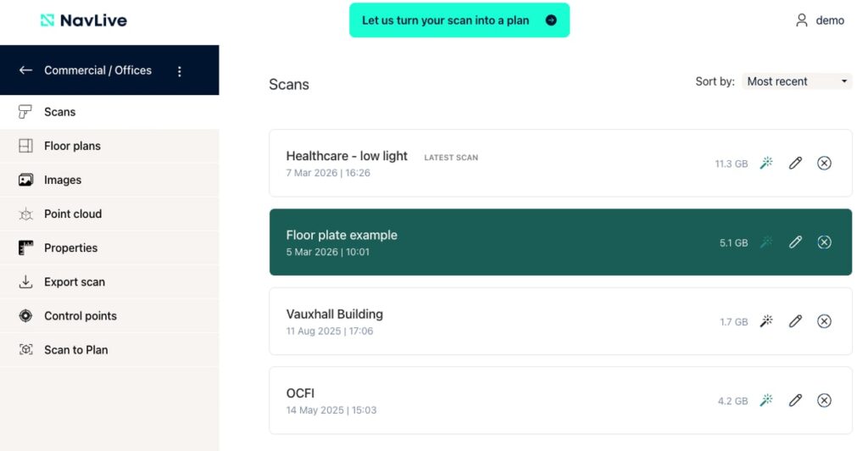Click the pencil icon on Floor plate example

point(795,242)
